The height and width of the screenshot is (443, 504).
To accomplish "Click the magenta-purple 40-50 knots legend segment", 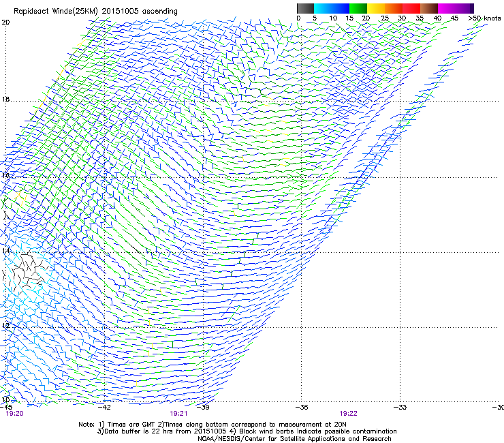I will [x=456, y=8].
